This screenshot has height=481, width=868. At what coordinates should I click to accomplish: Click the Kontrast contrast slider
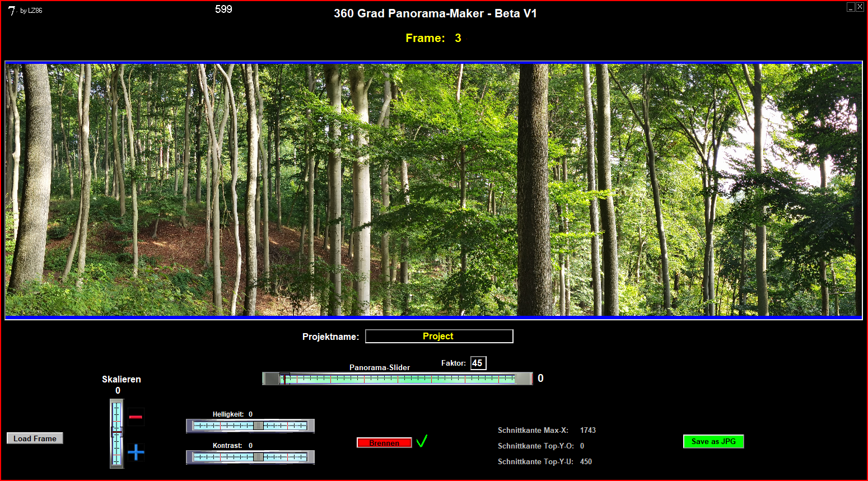coord(250,457)
